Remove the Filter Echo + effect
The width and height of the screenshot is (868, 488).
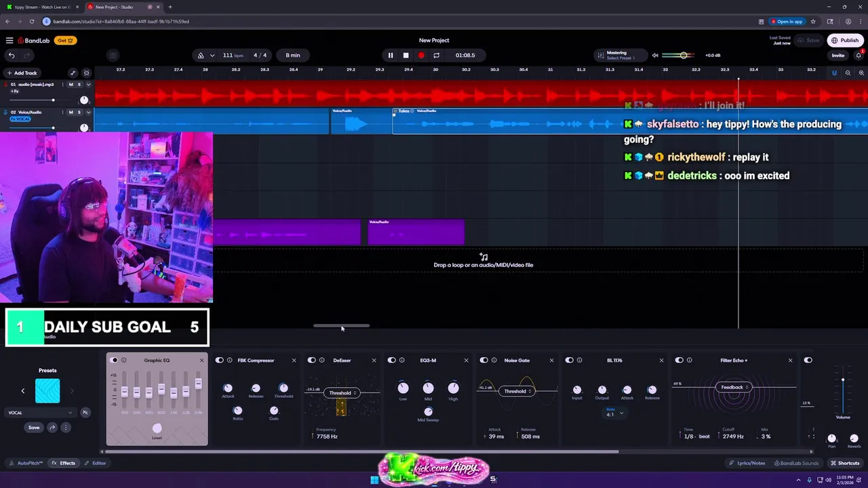click(790, 361)
